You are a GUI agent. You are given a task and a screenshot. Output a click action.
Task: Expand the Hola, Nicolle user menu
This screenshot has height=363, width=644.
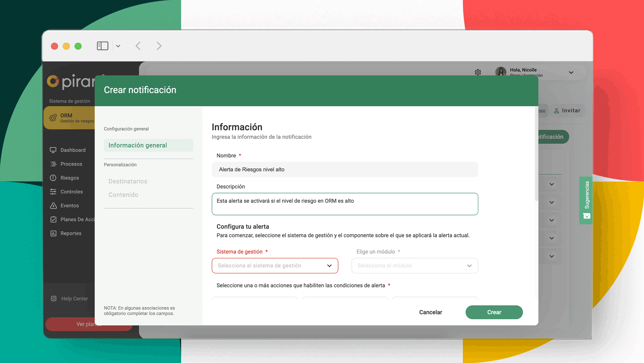(x=571, y=72)
